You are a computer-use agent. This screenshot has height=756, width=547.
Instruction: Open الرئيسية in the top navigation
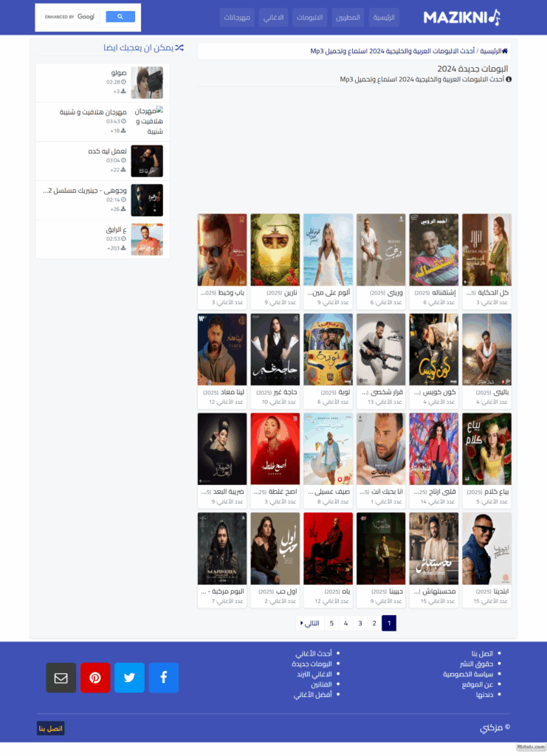(384, 18)
